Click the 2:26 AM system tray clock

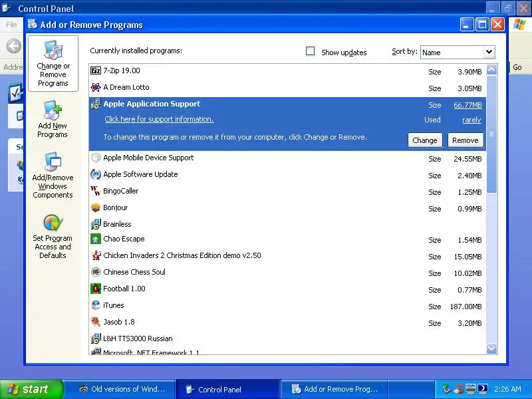point(507,389)
